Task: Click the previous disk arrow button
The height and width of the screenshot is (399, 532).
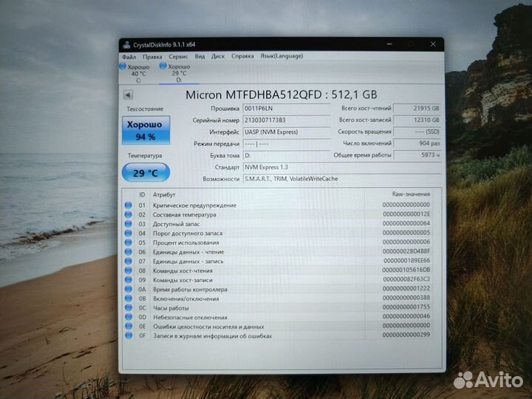Action: click(128, 95)
